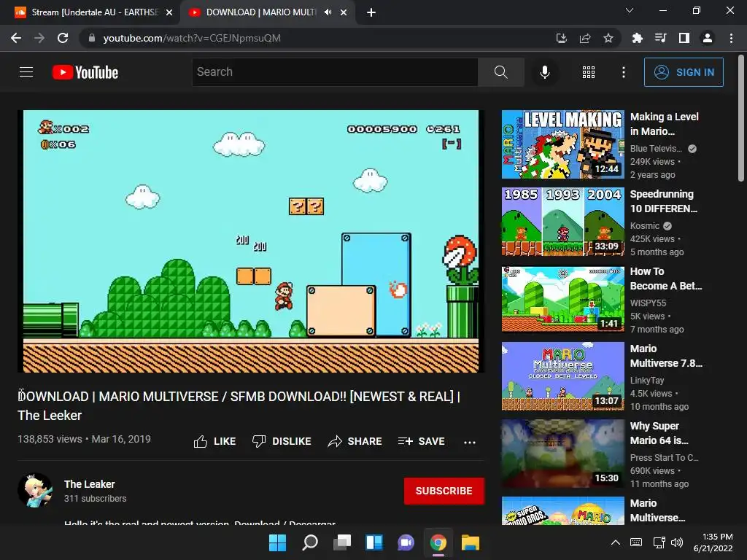Save the video to a playlist
This screenshot has width=747, height=560.
pos(421,441)
